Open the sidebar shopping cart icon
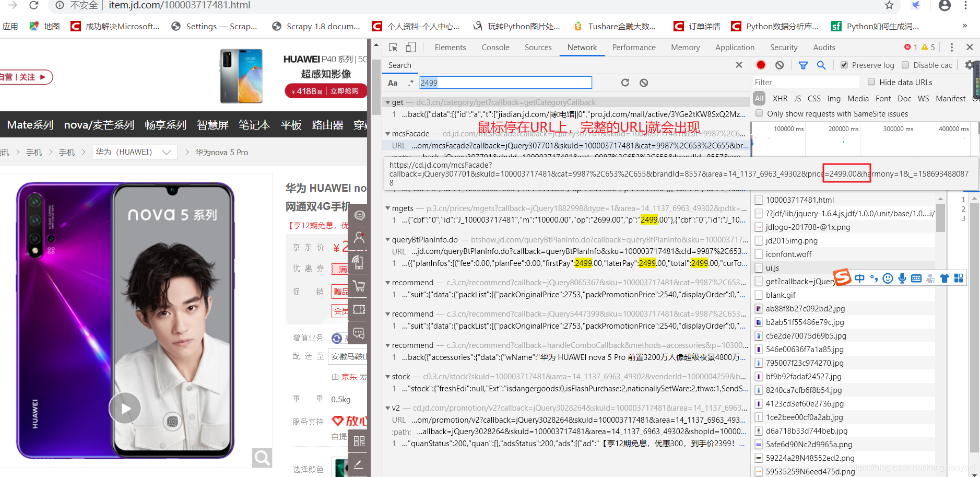This screenshot has height=477, width=980. point(359,286)
